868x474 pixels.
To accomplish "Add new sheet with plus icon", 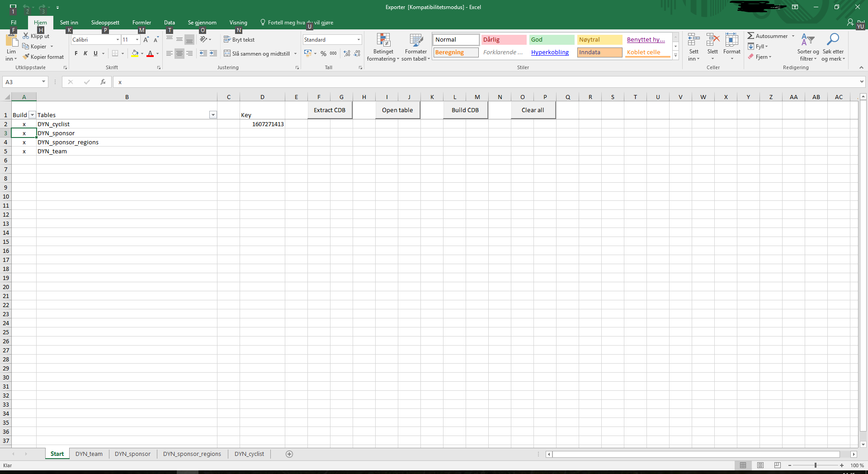I will point(289,454).
